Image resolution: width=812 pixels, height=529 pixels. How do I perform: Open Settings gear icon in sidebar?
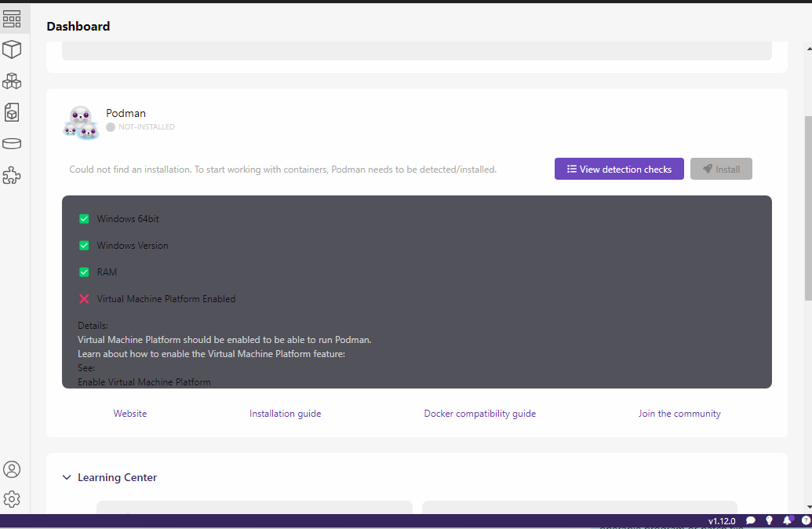tap(12, 499)
